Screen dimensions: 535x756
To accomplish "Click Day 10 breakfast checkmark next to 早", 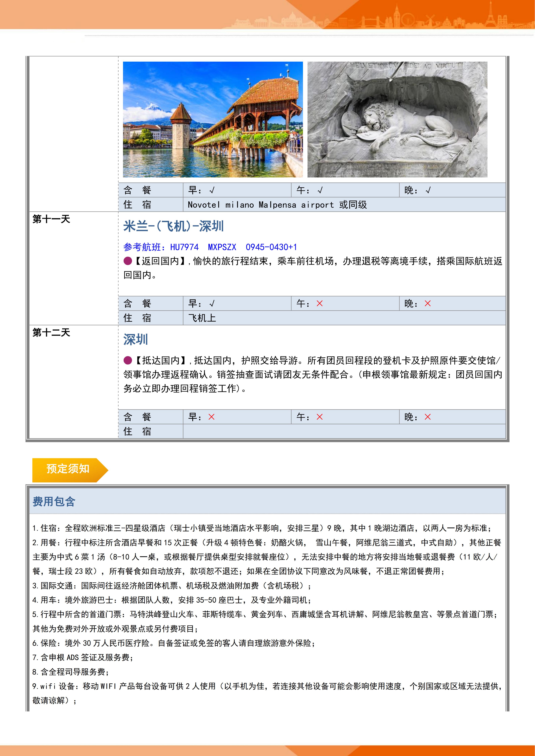I will click(x=212, y=190).
